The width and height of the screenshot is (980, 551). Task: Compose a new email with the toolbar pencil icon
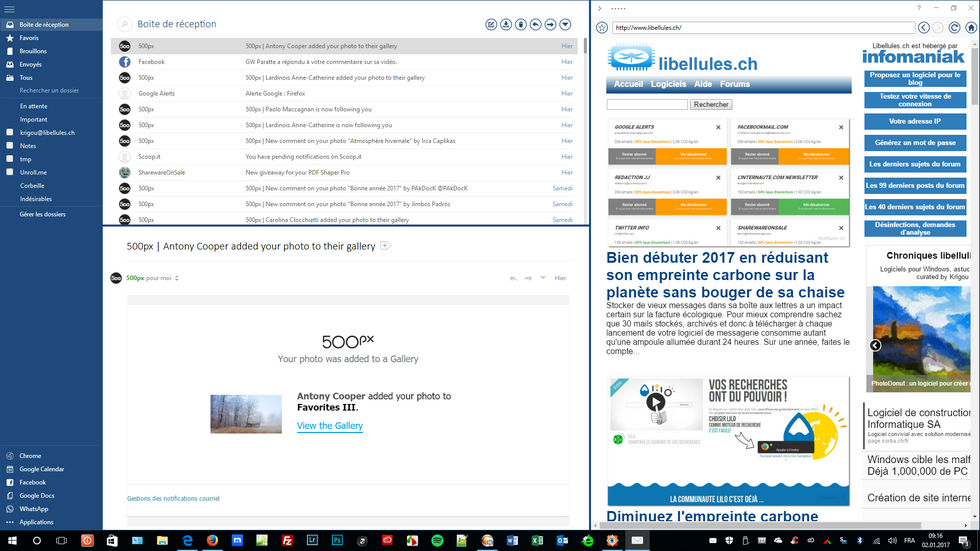(491, 24)
